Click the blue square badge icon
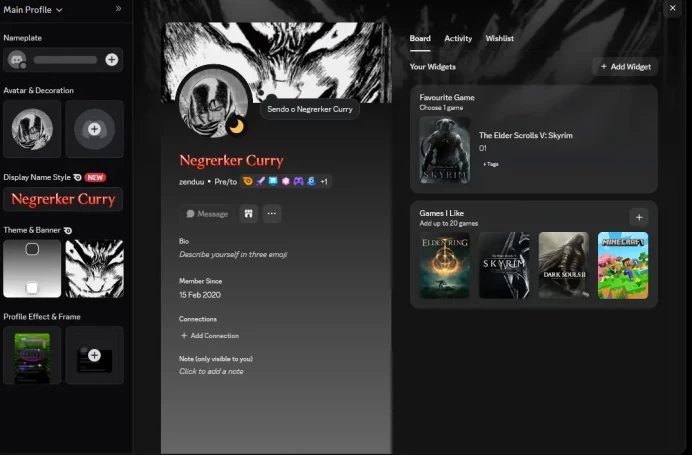The height and width of the screenshot is (455, 692). [273, 181]
